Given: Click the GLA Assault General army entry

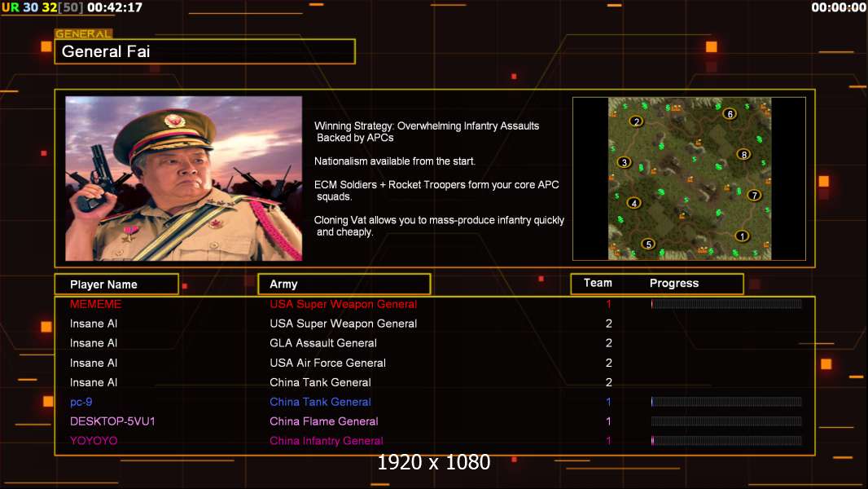Looking at the screenshot, I should [323, 343].
